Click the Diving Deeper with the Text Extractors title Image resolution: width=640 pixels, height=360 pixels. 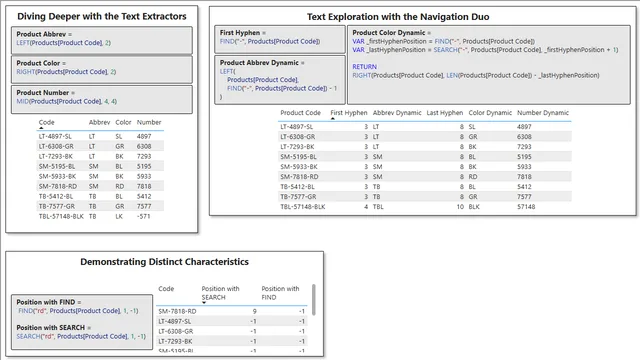pyautogui.click(x=102, y=16)
